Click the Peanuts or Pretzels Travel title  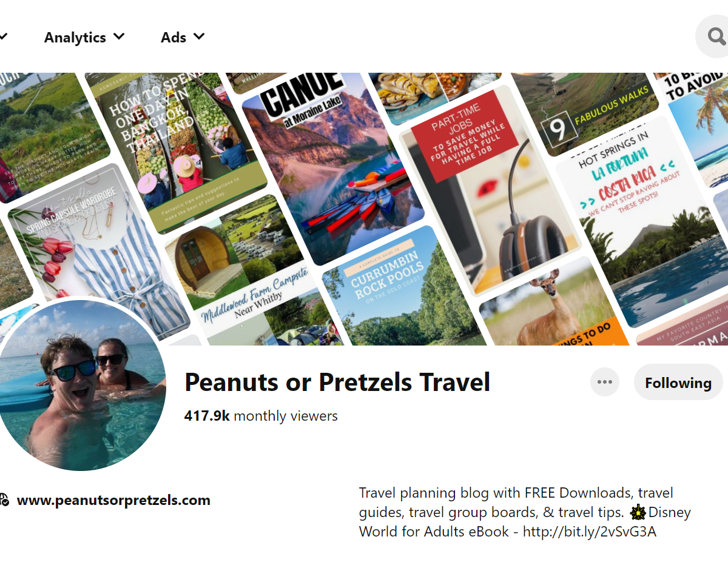[x=337, y=383]
